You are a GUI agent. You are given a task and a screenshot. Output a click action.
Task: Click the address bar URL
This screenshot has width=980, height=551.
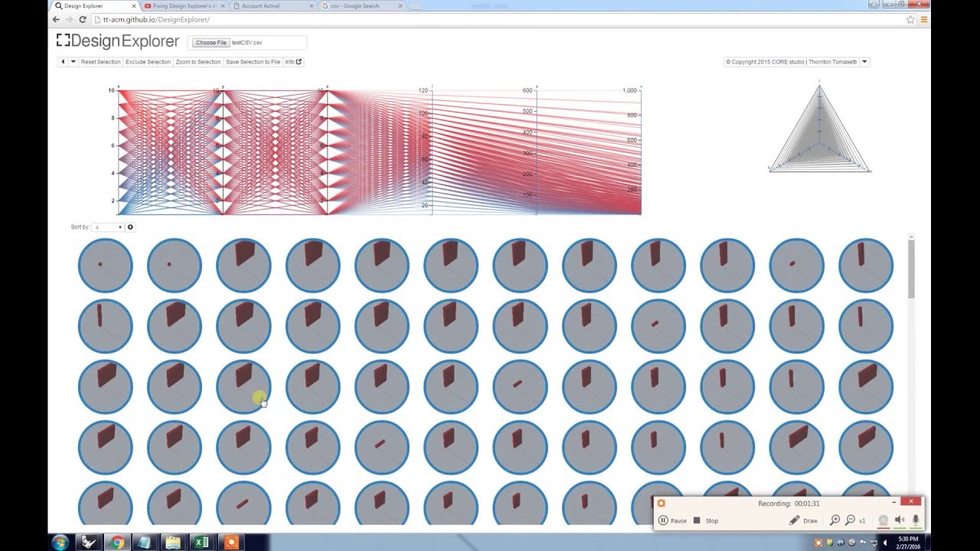coord(156,19)
